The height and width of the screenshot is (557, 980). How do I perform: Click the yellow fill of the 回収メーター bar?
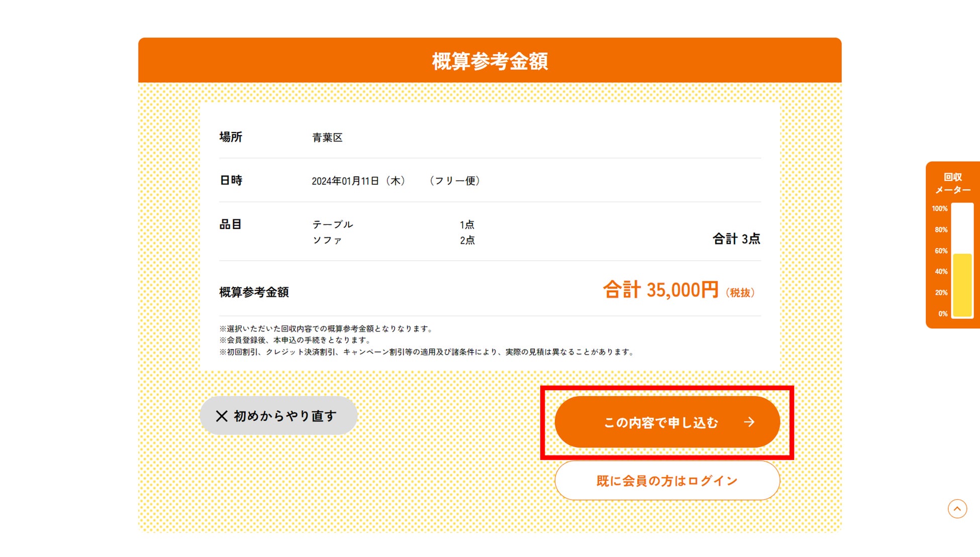[x=962, y=285]
